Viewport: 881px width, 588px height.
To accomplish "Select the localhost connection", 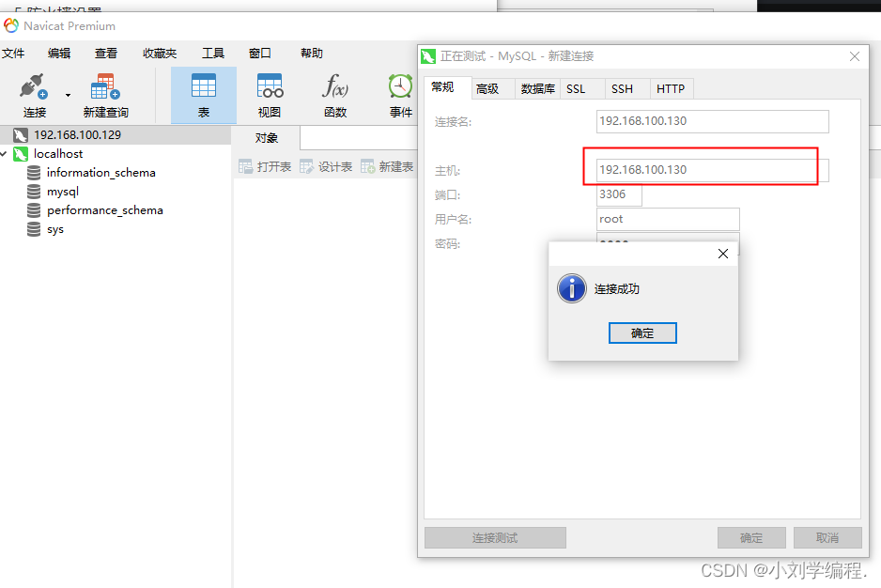I will (58, 153).
